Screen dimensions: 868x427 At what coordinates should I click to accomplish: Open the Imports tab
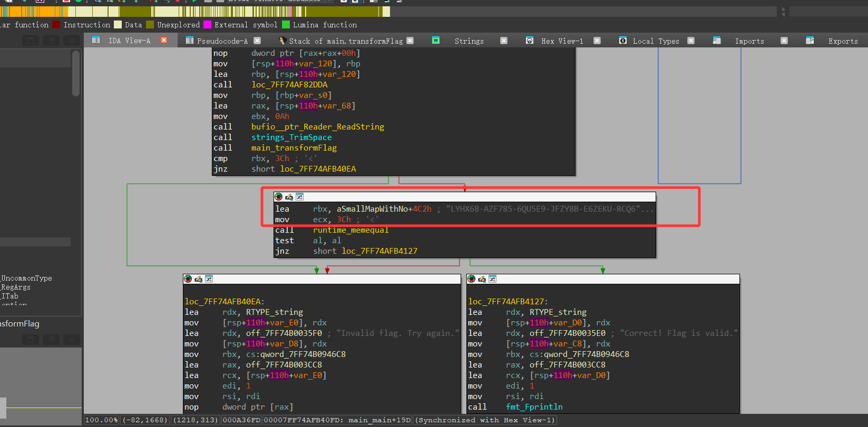coord(749,41)
